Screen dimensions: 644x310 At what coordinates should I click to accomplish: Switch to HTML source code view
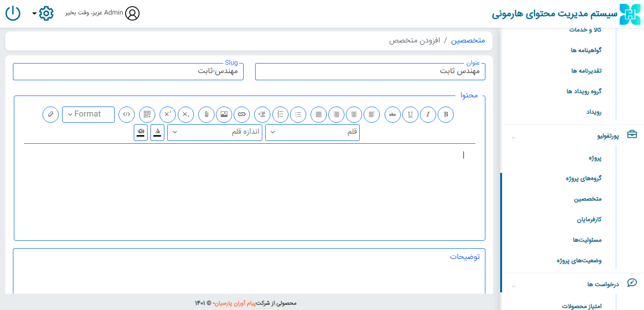click(x=127, y=115)
